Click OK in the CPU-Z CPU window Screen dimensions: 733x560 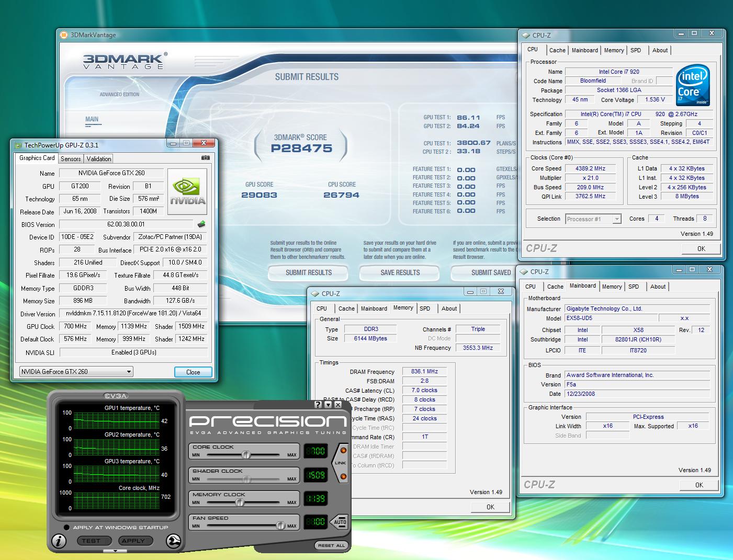[x=701, y=249]
